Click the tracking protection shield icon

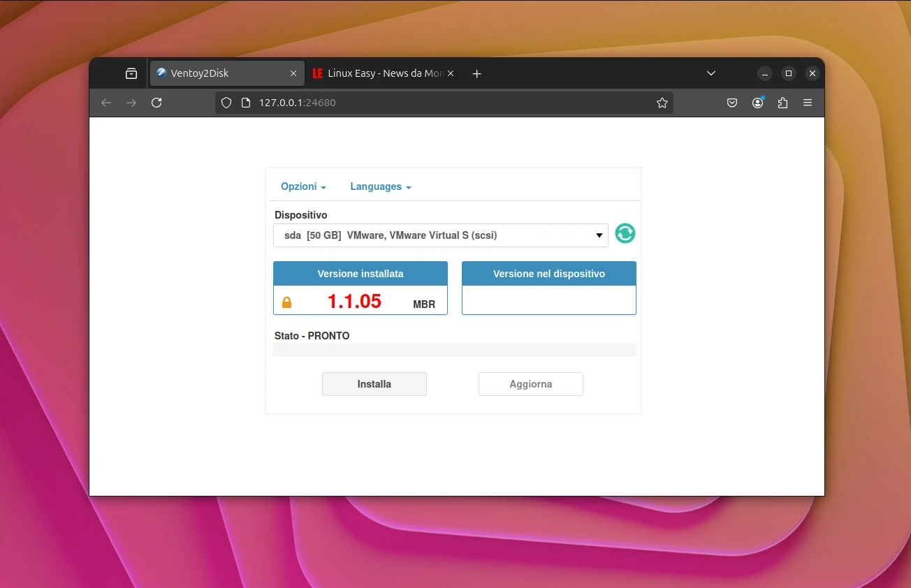pyautogui.click(x=226, y=103)
